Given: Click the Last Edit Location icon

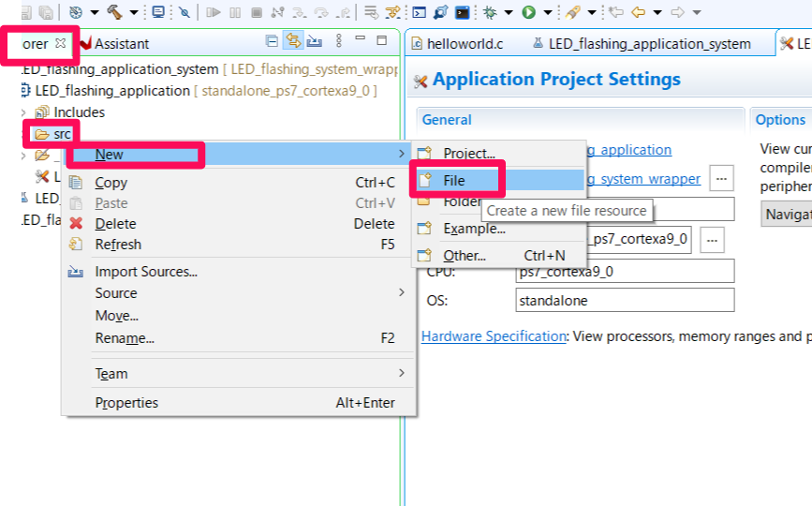Looking at the screenshot, I should pyautogui.click(x=615, y=12).
